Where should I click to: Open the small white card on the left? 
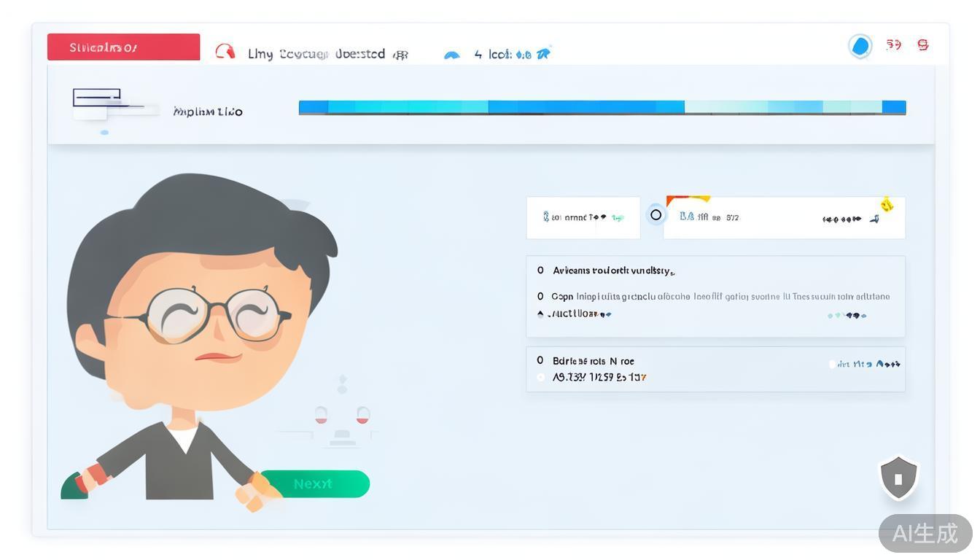click(x=583, y=217)
